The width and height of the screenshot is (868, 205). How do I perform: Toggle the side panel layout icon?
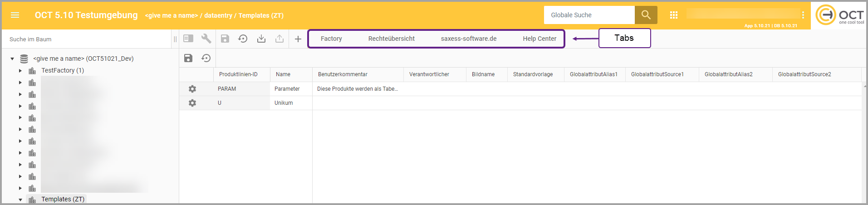[x=188, y=39]
